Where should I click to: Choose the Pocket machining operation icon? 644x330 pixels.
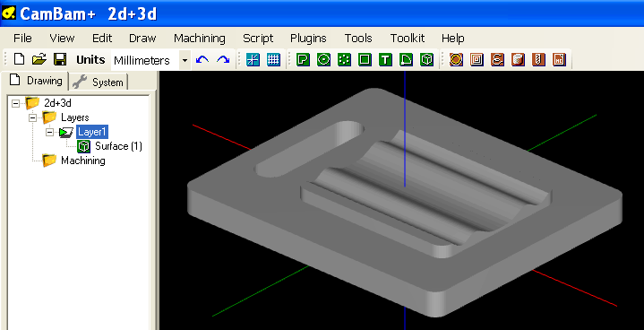click(477, 59)
